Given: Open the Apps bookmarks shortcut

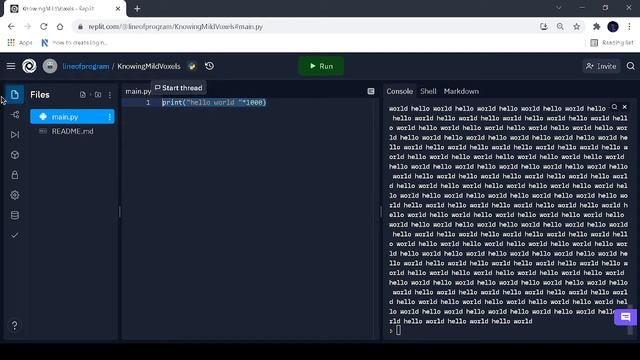Looking at the screenshot, I should click(20, 42).
